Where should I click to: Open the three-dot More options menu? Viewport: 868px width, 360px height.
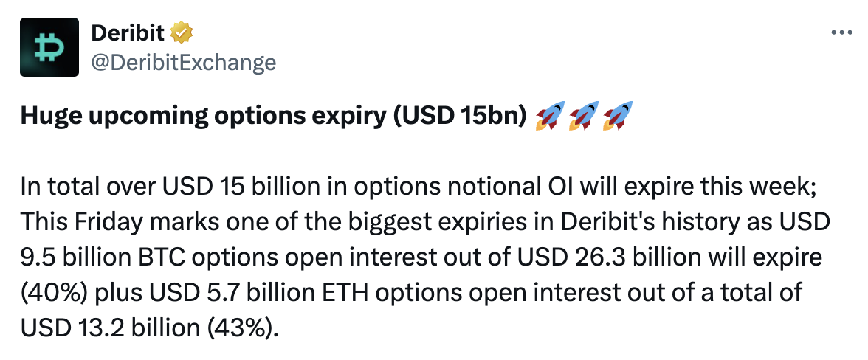841,33
